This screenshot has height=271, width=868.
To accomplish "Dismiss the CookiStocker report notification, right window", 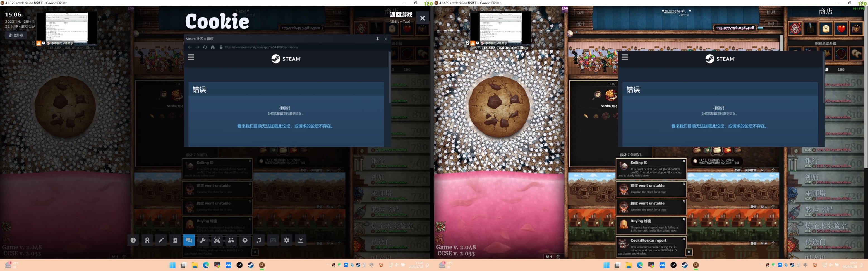I will (x=684, y=239).
